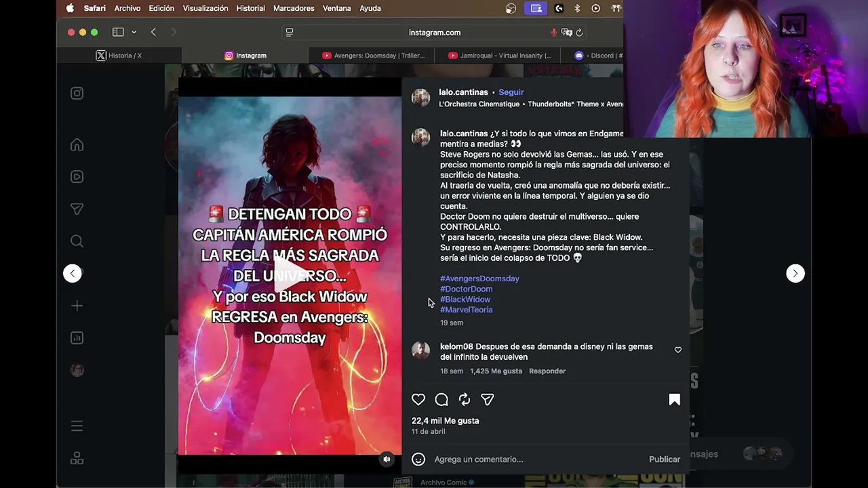Viewport: 868px width, 488px height.
Task: Go to Instagram Home feed icon
Action: tap(77, 145)
